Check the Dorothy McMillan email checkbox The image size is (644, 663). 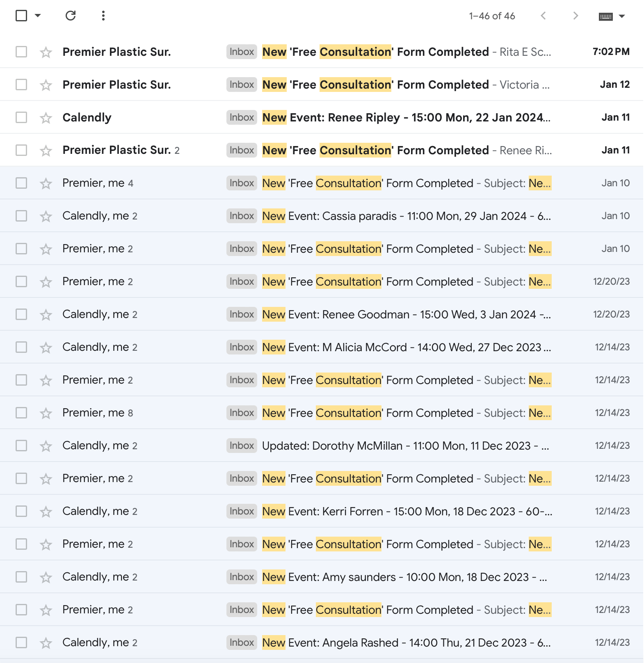[x=21, y=446]
